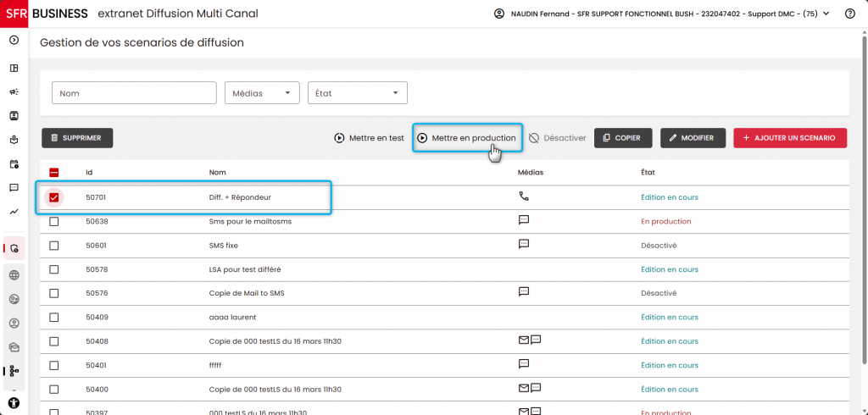Click the envelope media icon for scenario 50408
This screenshot has width=868, height=415.
[x=523, y=340]
